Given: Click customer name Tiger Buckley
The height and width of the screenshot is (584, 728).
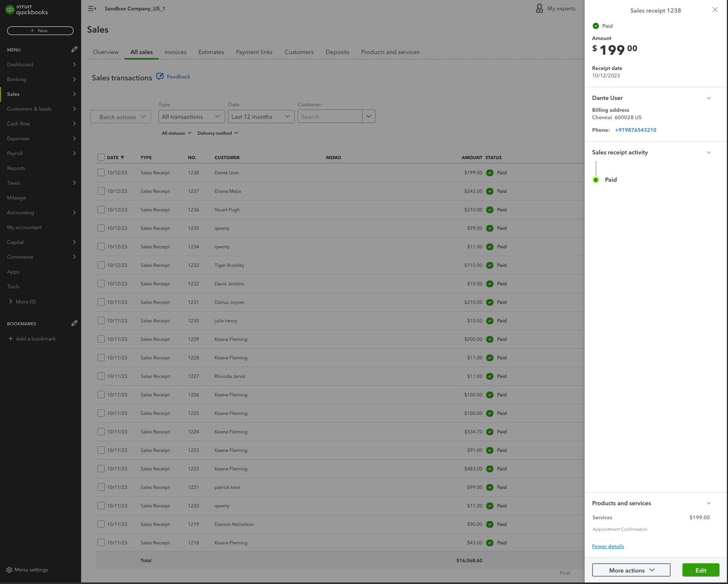Looking at the screenshot, I should [229, 265].
